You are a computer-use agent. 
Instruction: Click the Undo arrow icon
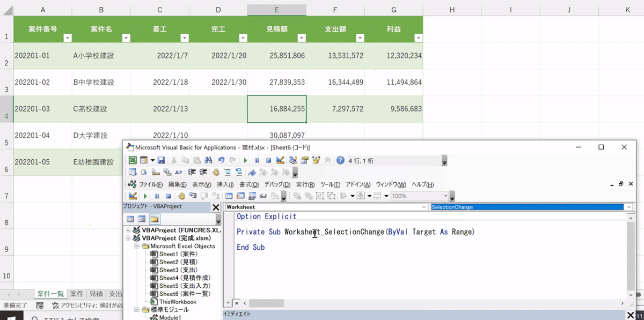coord(221,160)
